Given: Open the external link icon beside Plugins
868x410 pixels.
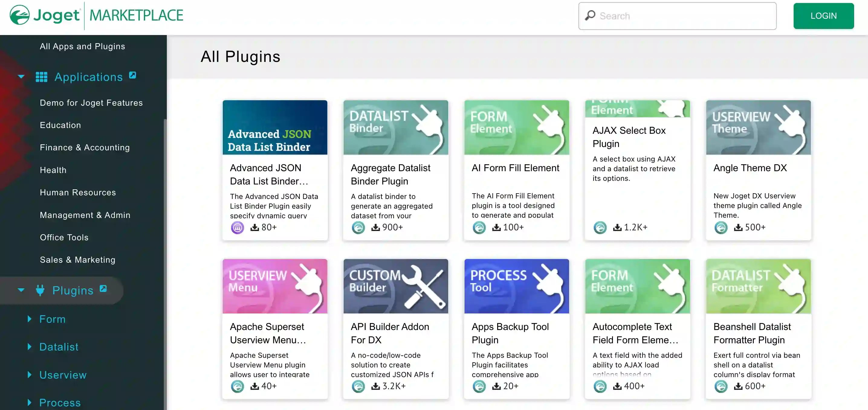Looking at the screenshot, I should 103,289.
